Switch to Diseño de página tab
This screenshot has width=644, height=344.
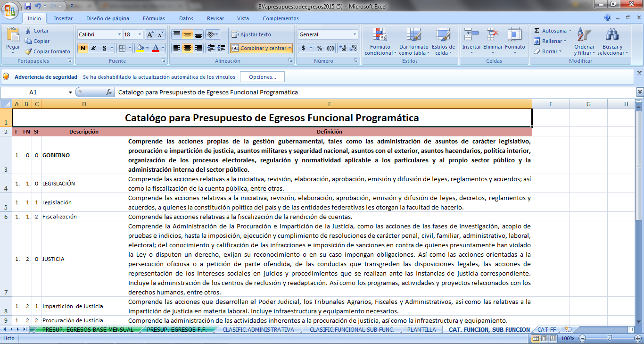tap(107, 18)
